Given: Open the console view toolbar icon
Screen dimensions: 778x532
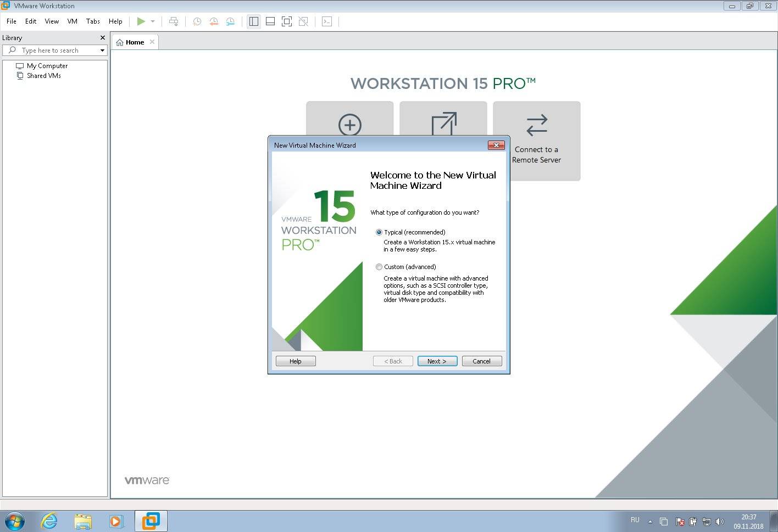Looking at the screenshot, I should (327, 21).
